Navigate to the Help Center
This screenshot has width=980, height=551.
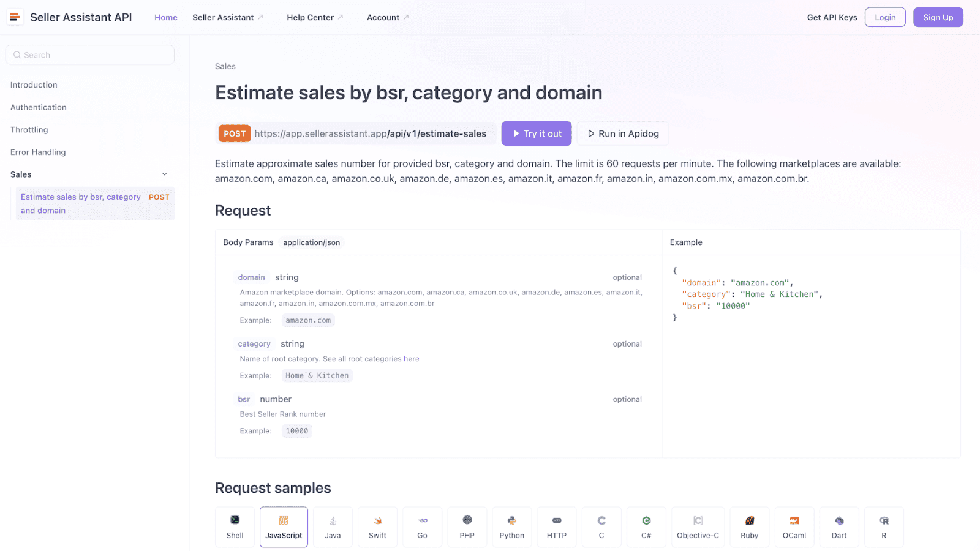point(311,17)
